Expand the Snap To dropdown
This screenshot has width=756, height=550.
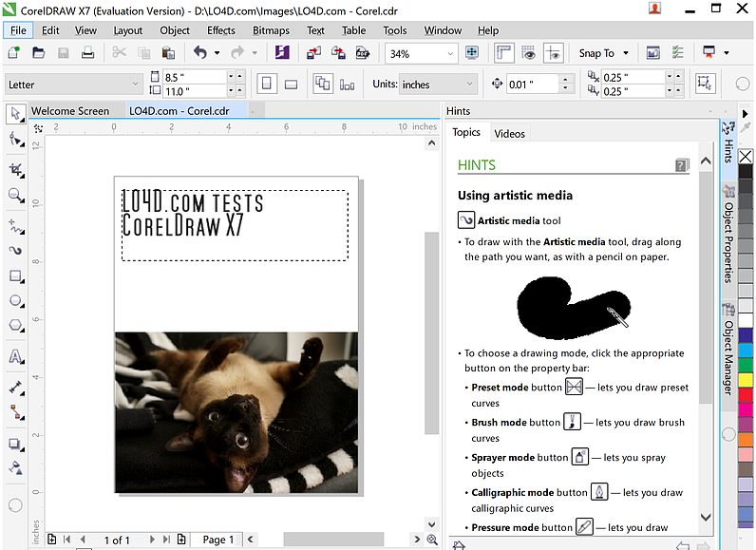(x=626, y=53)
